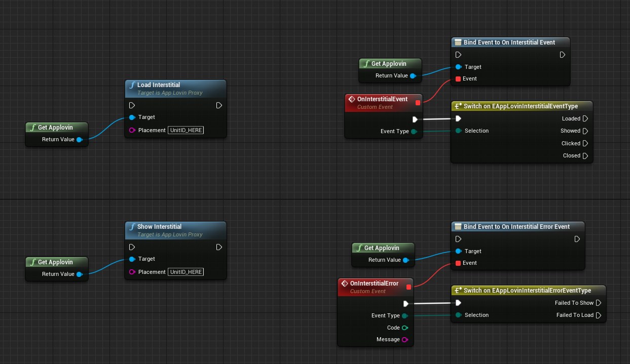Click Placement text field in Load Interstitial node

(x=186, y=130)
